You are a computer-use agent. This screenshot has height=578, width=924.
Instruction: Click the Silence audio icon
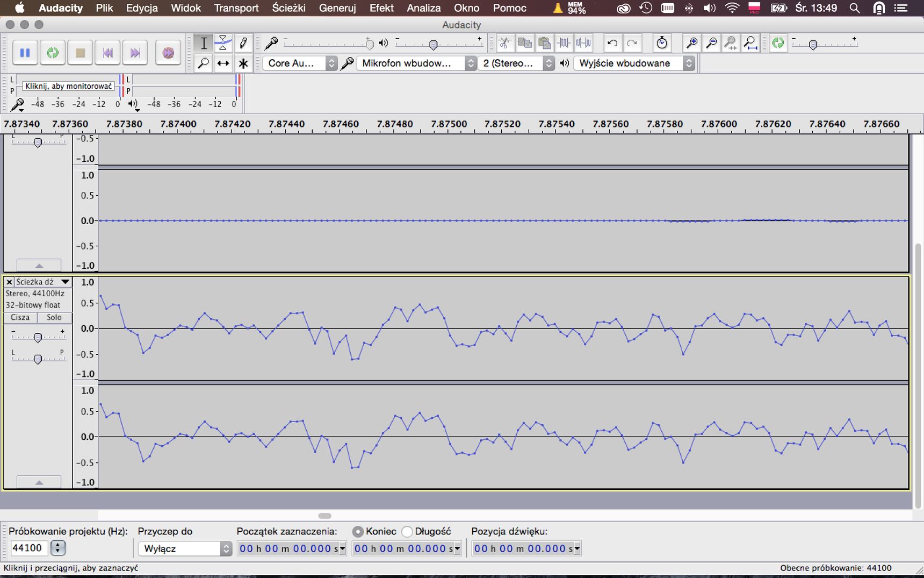point(583,43)
